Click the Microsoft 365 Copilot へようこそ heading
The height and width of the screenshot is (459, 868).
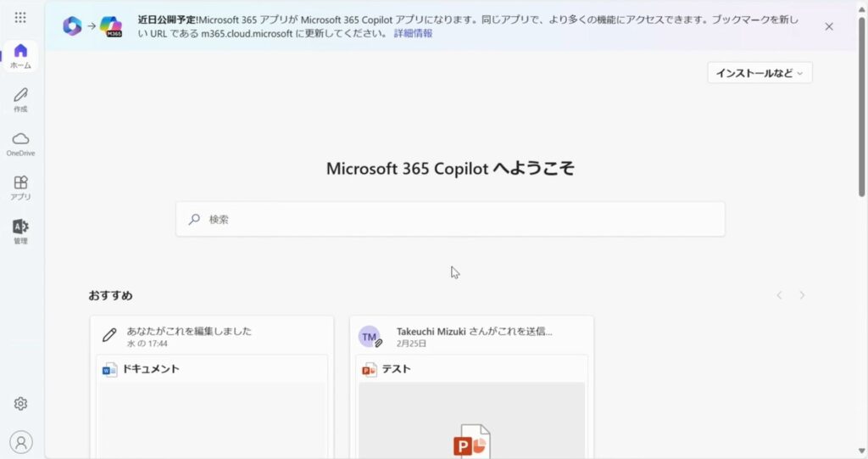pos(450,168)
